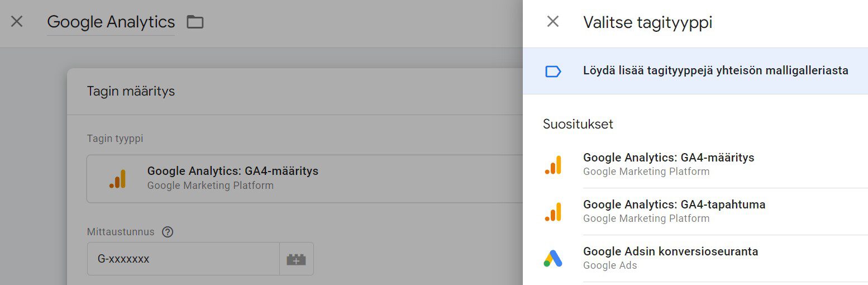Click the Analytics icon beside GA4-tapahtuma
This screenshot has height=285, width=868.
(553, 212)
